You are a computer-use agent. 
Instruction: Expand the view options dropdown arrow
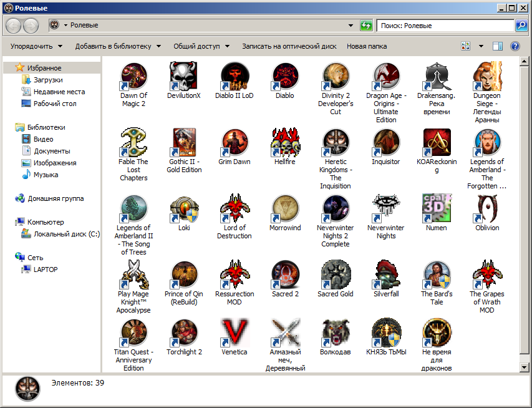coord(481,46)
